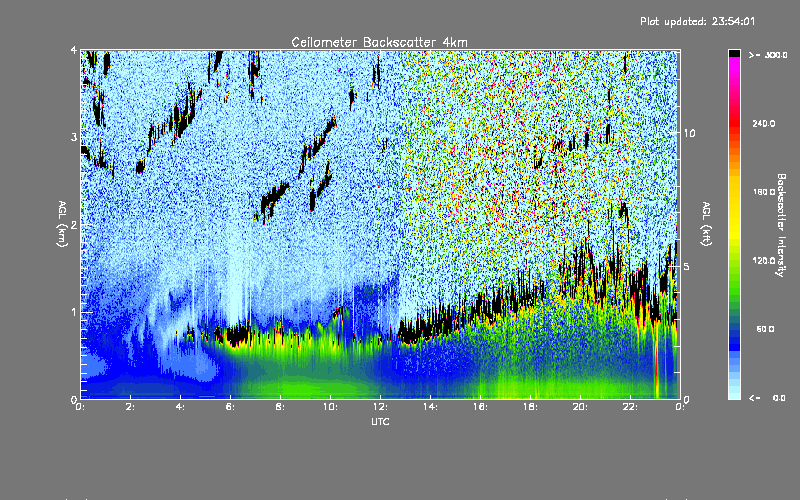
Task: Click the '2' tick on the AGL (km) axis
Action: [74, 225]
